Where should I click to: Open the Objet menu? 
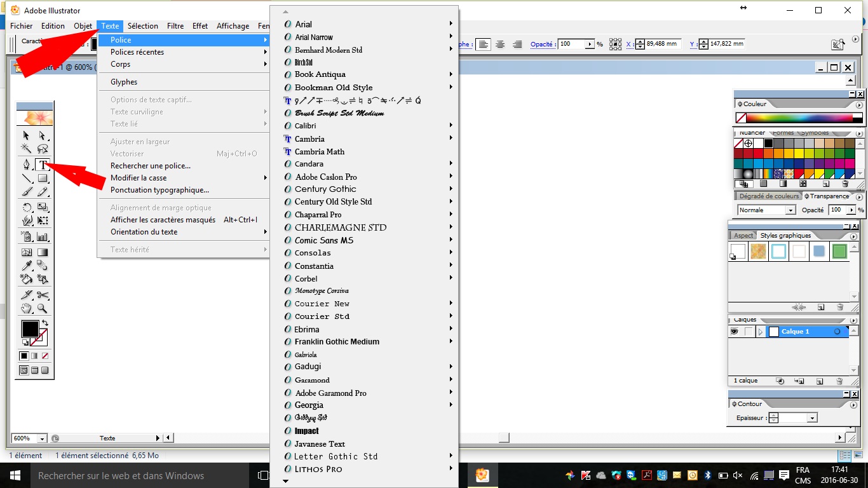pos(83,26)
